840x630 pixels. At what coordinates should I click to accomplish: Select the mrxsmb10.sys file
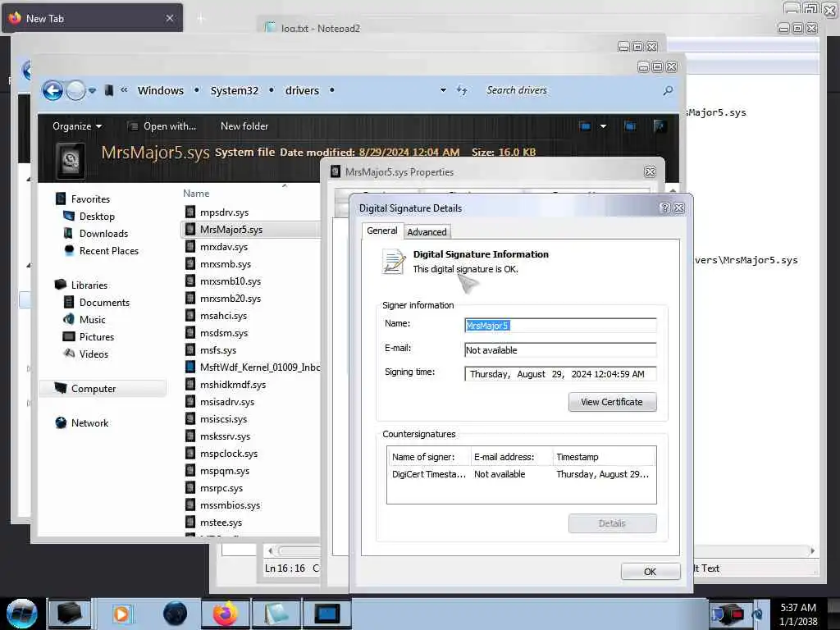(231, 281)
